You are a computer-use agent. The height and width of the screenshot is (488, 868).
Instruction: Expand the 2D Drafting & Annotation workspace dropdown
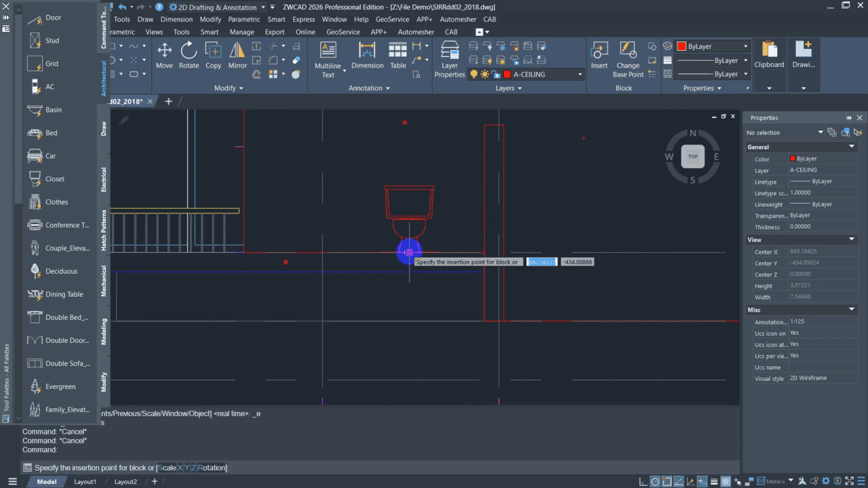262,7
